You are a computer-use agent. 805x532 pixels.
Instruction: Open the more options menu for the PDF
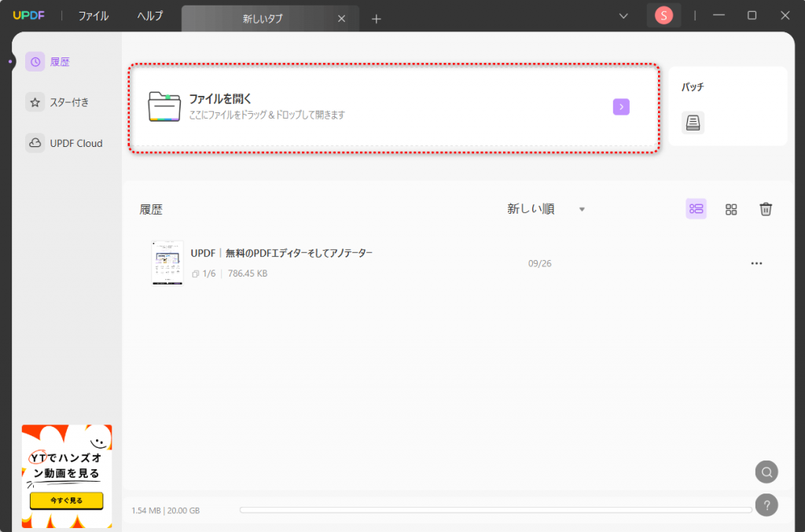click(x=756, y=263)
